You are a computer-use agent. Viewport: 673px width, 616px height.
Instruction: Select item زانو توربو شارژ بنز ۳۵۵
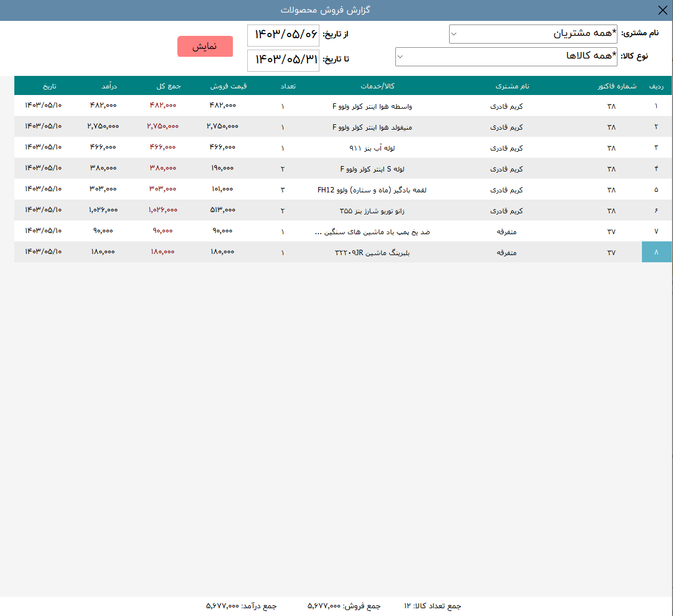point(372,211)
